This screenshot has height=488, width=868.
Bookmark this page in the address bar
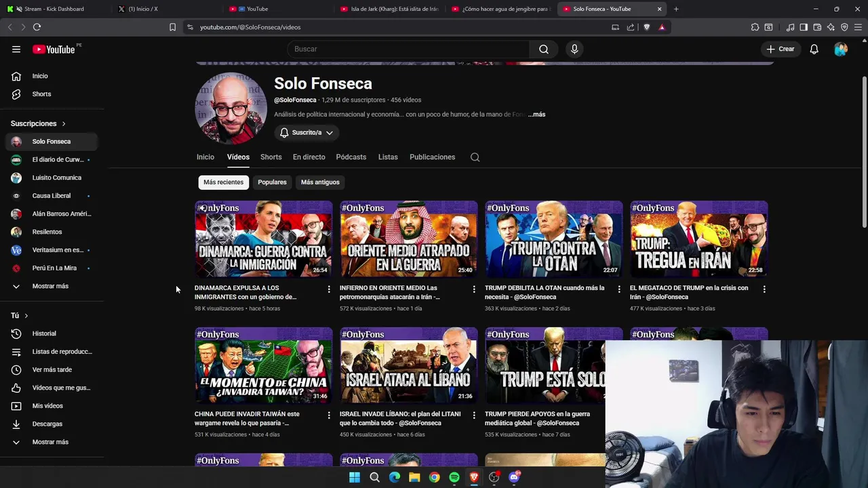[x=172, y=27]
